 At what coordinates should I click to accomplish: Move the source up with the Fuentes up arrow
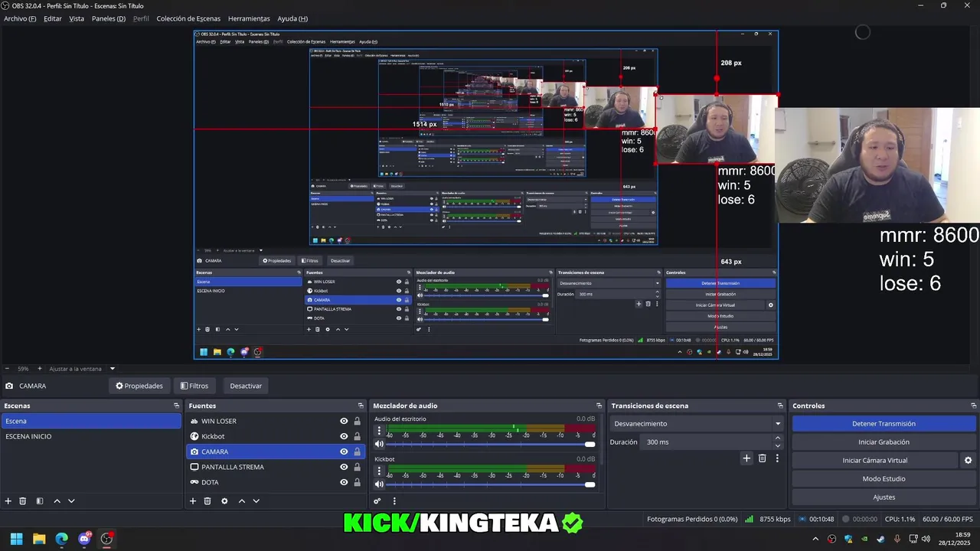(241, 501)
